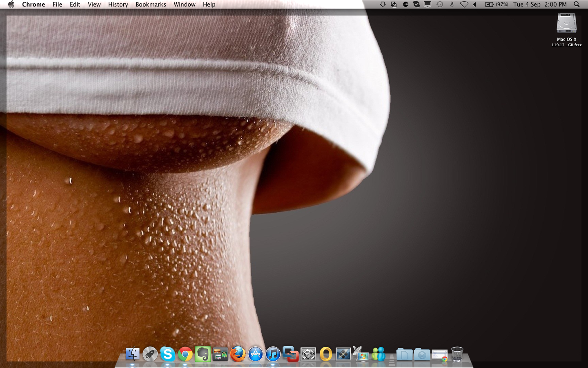Click the download arrow menu bar icon
This screenshot has height=368, width=588.
click(383, 4)
